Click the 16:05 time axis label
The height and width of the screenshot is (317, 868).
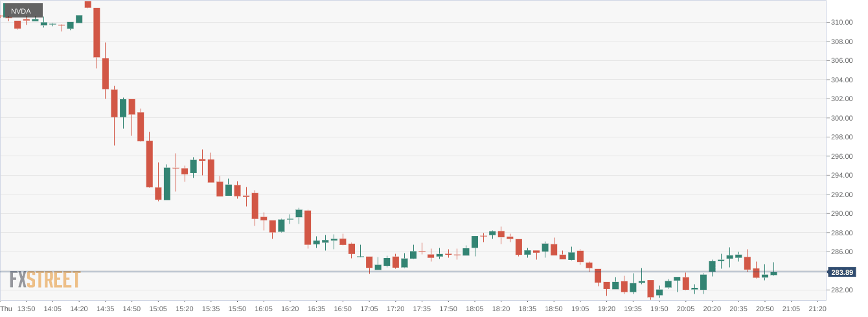click(x=264, y=309)
